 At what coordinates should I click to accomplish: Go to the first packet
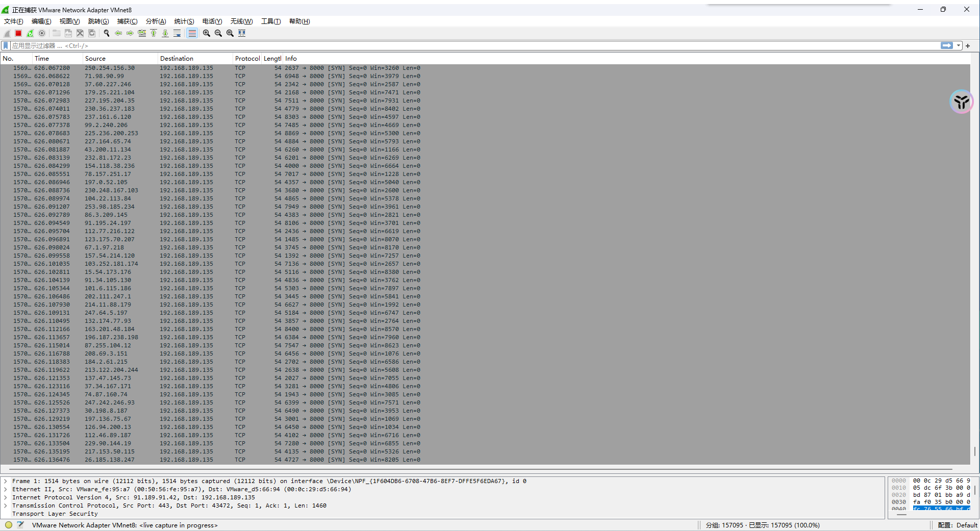[x=154, y=33]
